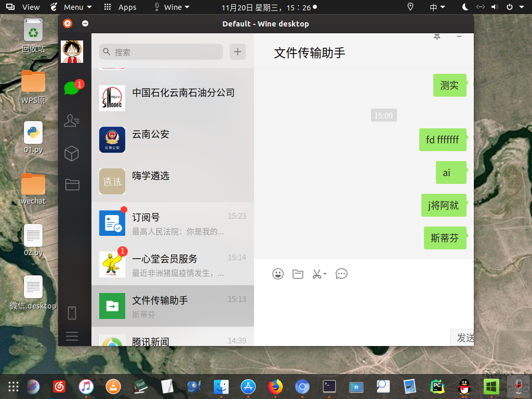Launch Firefox from dock
Viewport: 532px width, 399px height.
coord(275,387)
